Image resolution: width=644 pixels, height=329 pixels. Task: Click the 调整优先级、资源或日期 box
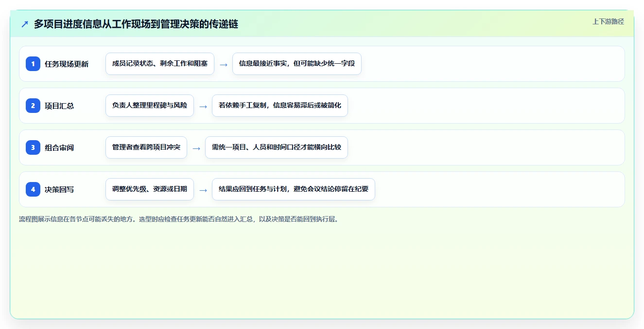point(150,189)
